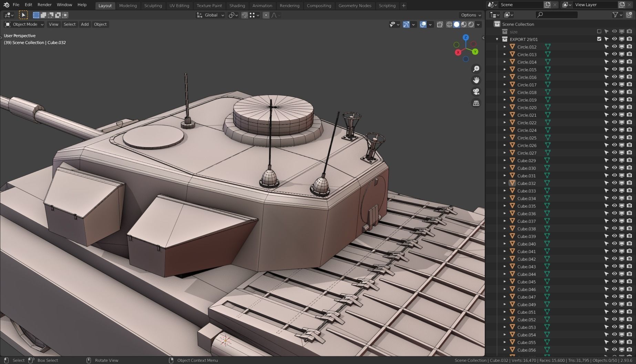This screenshot has height=364, width=636.
Task: Toggle camera view gizmo icon
Action: click(476, 92)
